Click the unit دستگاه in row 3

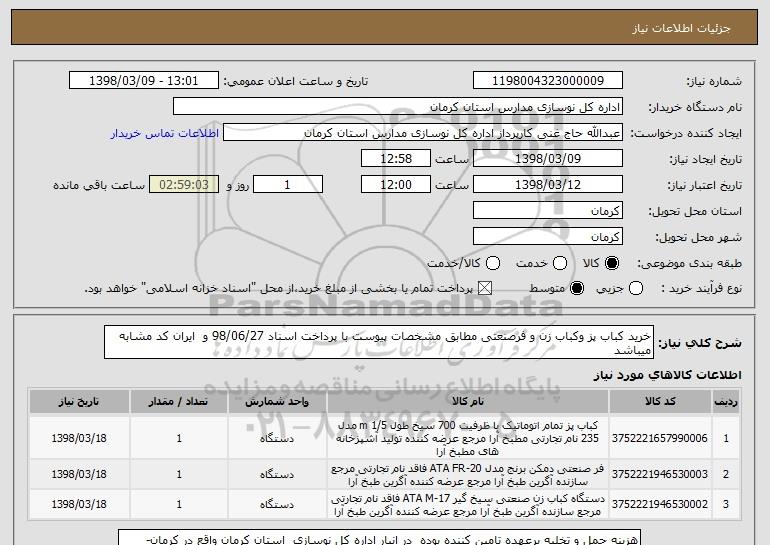[x=277, y=504]
